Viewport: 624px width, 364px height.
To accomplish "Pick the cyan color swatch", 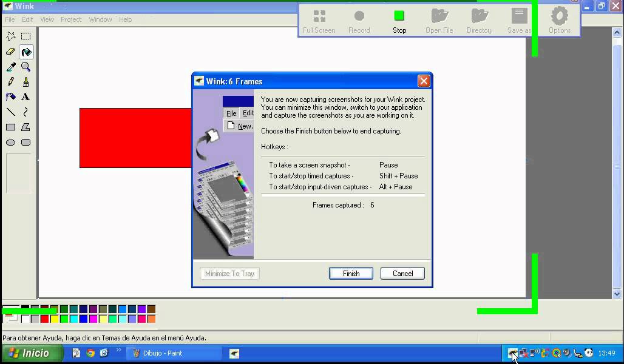I will (73, 318).
